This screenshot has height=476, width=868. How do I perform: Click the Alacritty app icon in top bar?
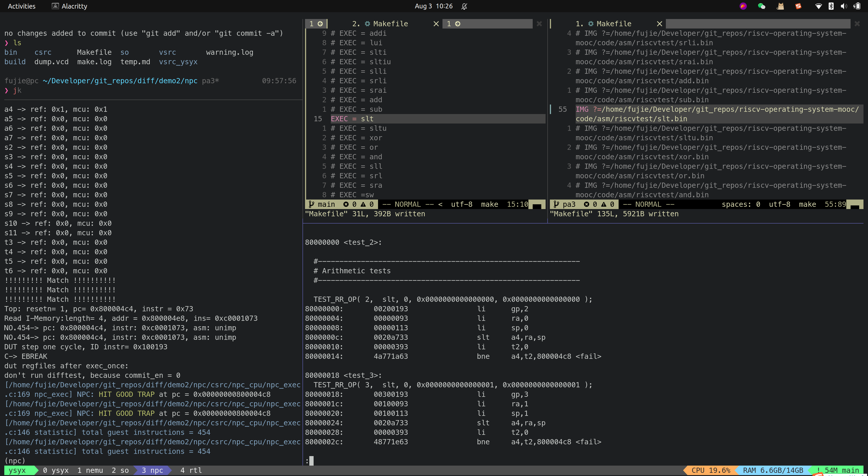click(x=55, y=6)
